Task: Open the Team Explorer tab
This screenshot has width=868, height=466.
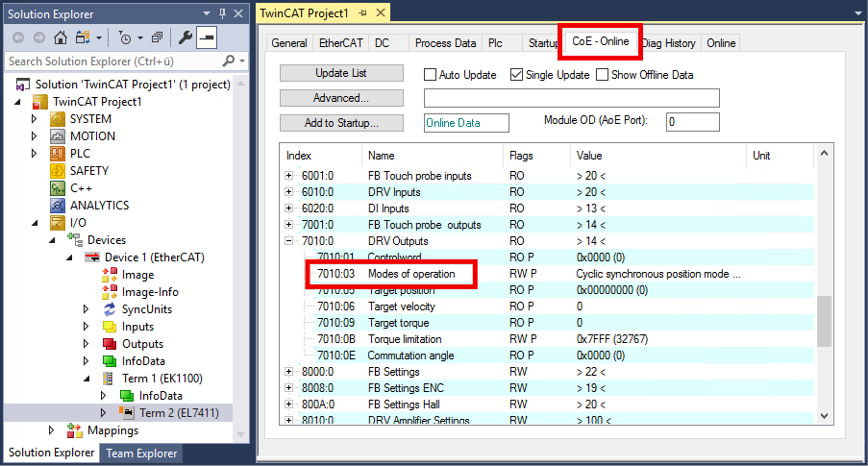Action: [x=141, y=453]
